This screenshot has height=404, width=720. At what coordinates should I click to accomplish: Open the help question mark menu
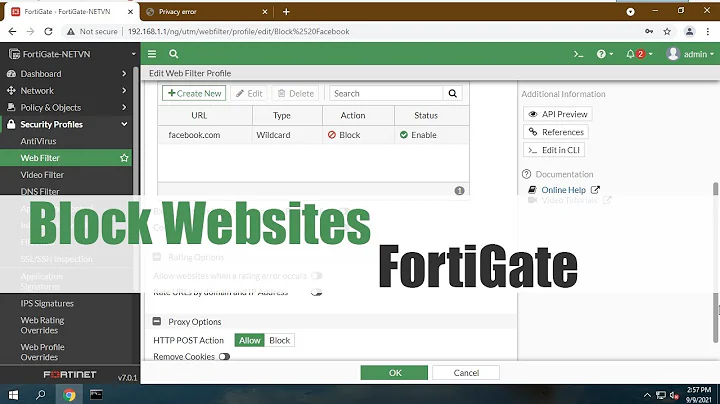point(604,54)
